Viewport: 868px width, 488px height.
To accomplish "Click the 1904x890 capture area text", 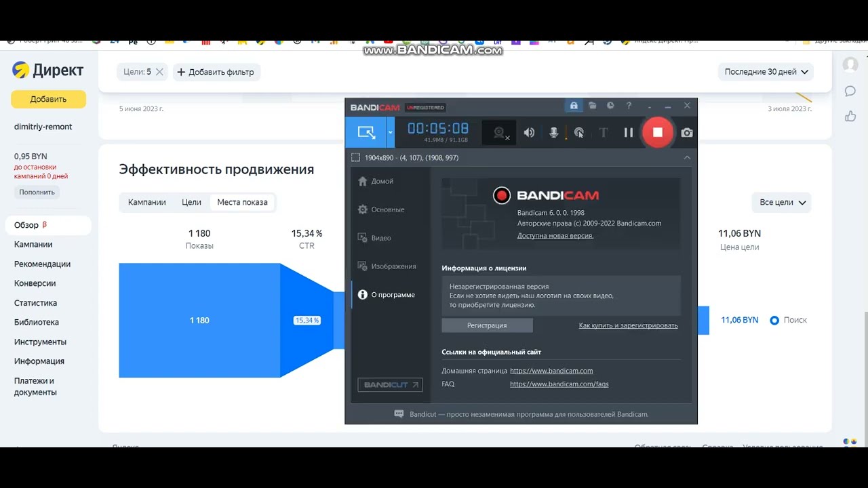I will pyautogui.click(x=412, y=157).
